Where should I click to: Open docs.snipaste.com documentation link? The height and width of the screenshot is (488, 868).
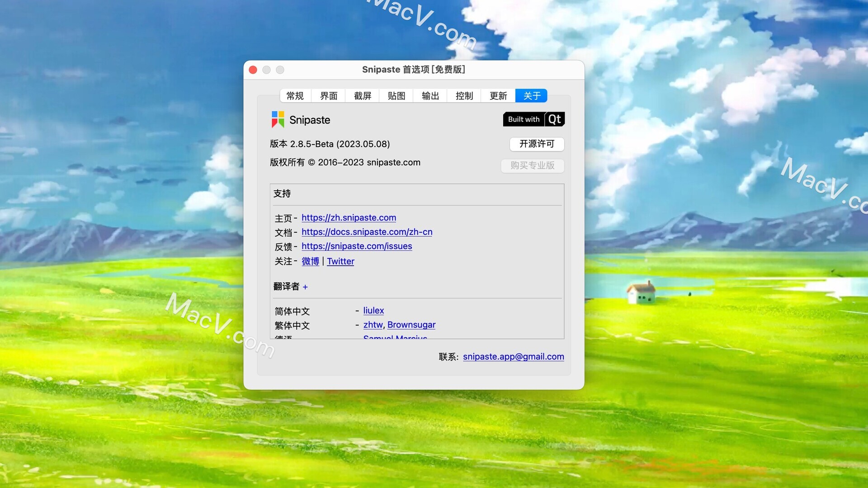367,232
